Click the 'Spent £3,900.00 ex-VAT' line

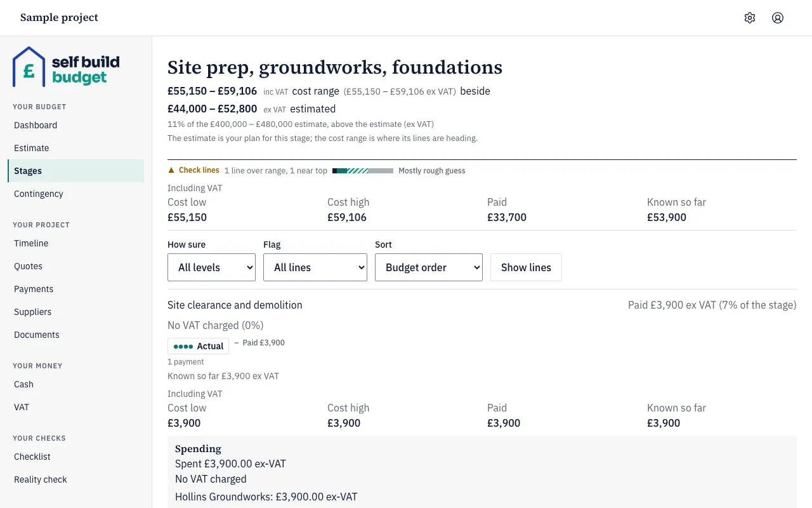[x=230, y=464]
